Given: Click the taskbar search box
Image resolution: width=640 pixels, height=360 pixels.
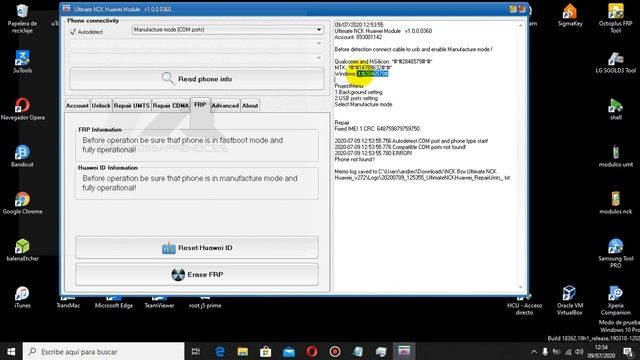Looking at the screenshot, I should [x=103, y=351].
